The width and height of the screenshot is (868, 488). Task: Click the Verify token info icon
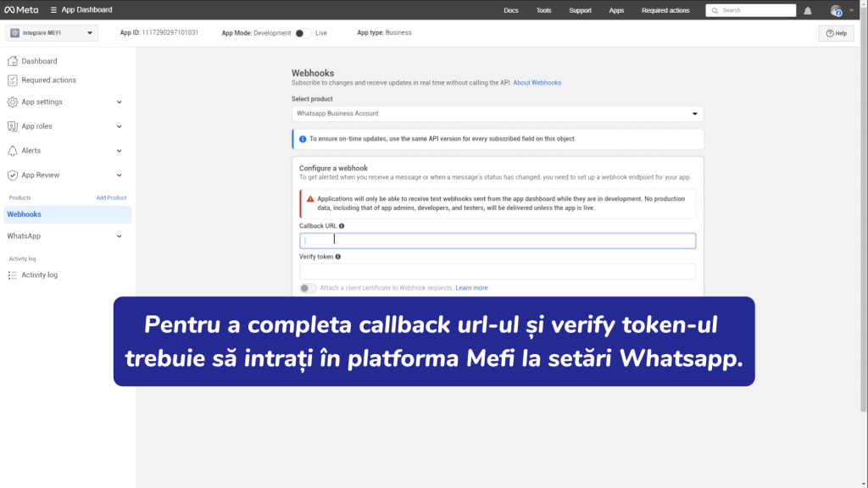tap(337, 257)
